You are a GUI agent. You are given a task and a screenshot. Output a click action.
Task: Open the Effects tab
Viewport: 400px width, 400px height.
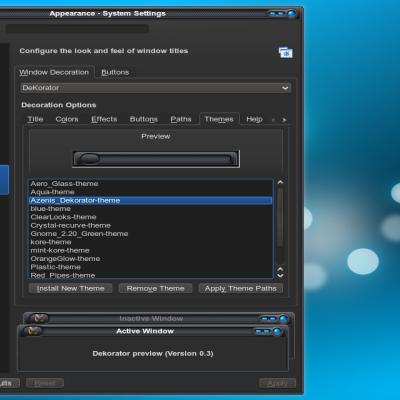104,119
